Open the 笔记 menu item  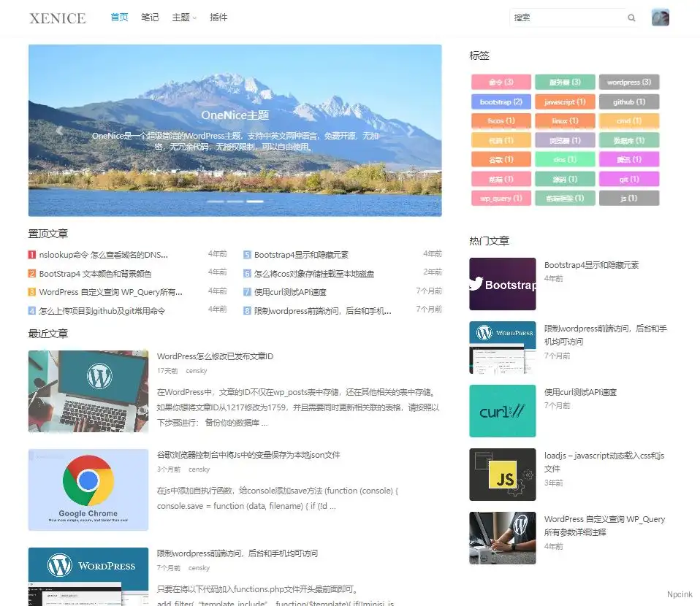[x=150, y=17]
